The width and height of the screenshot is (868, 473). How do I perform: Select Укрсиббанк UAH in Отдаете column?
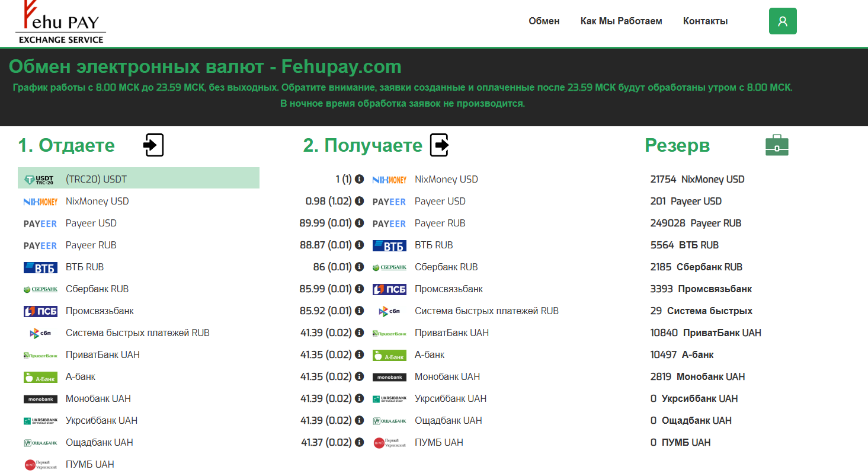click(139, 420)
